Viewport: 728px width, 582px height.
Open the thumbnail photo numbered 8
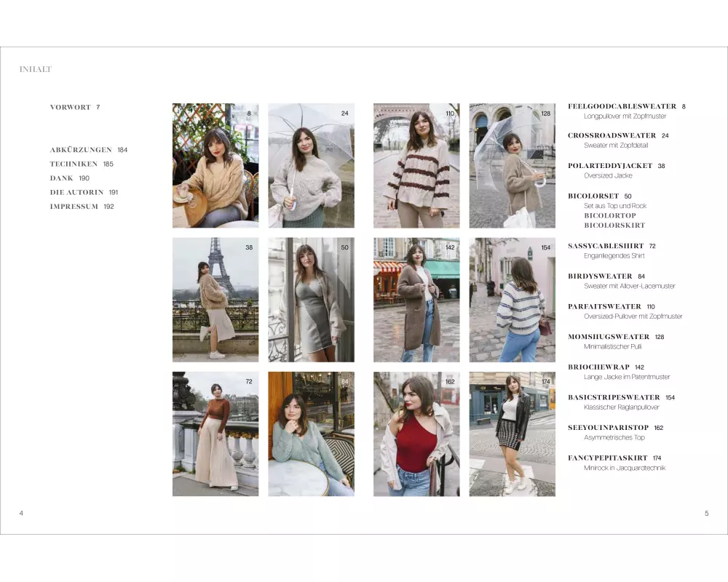215,165
